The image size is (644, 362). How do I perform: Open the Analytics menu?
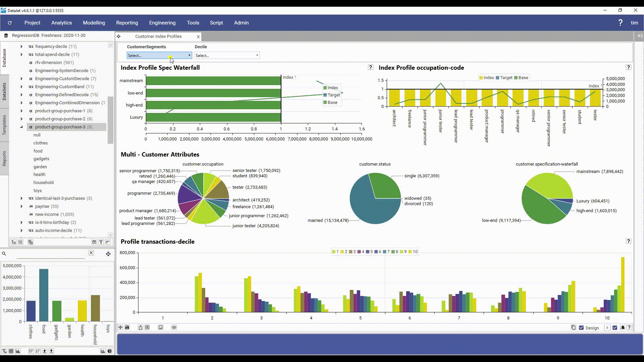(61, 23)
